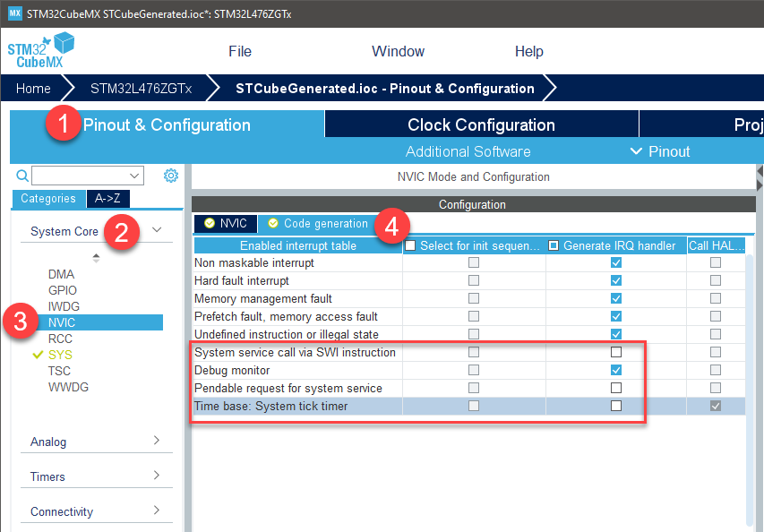Switch to Pinout & Configuration tab
Viewport: 764px width, 532px height.
click(x=167, y=124)
